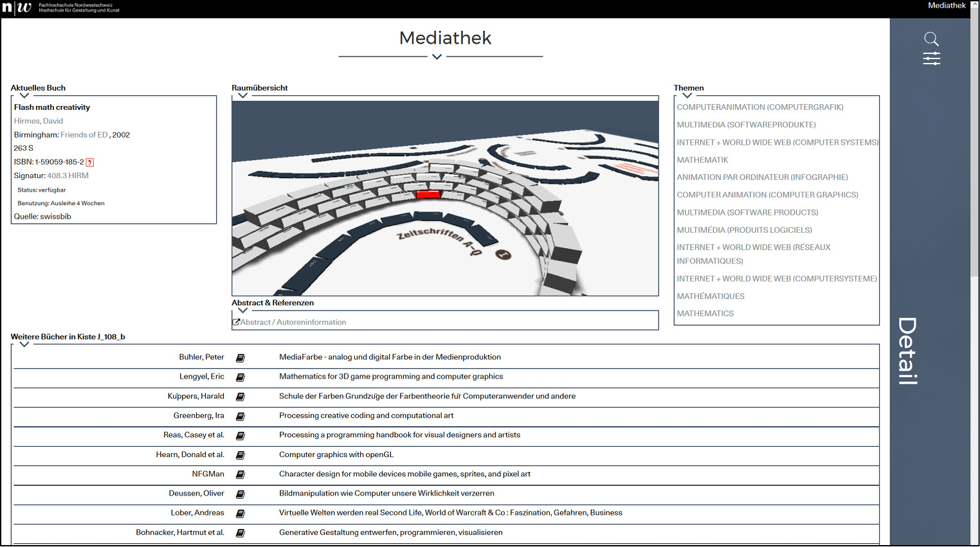
Task: Select theme MATHÉMATIQUES
Action: pos(711,296)
